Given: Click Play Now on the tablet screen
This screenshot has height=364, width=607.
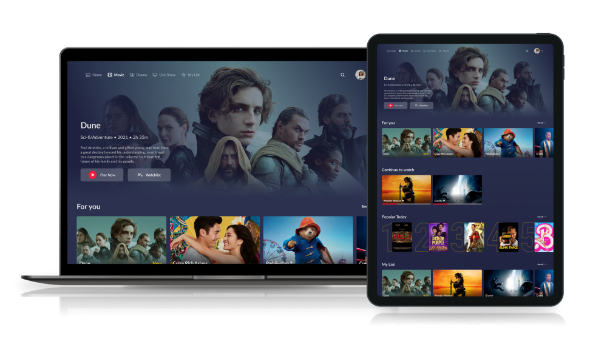Looking at the screenshot, I should 396,105.
